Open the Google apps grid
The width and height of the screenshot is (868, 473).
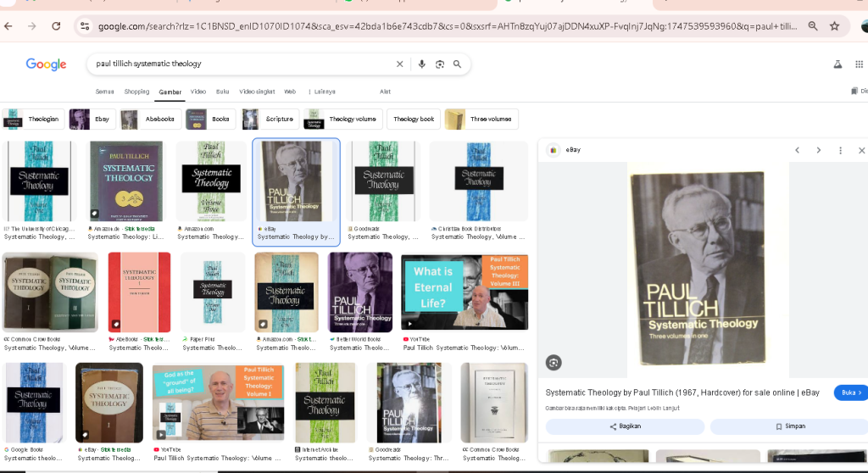coord(860,64)
